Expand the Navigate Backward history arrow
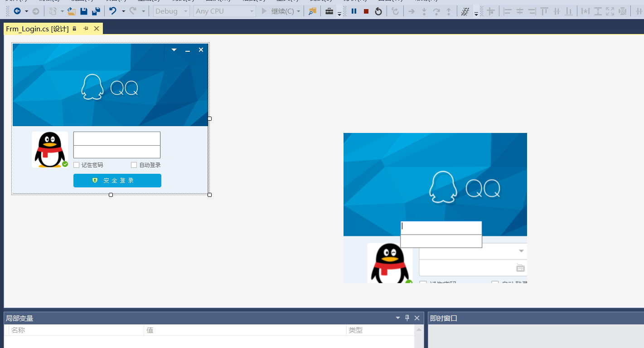644x348 pixels. click(x=26, y=11)
